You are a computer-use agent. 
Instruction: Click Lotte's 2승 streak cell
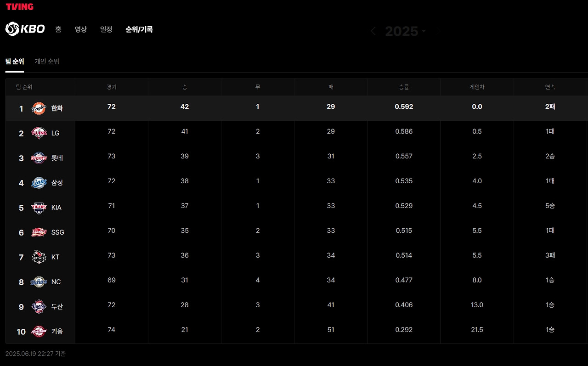(550, 156)
